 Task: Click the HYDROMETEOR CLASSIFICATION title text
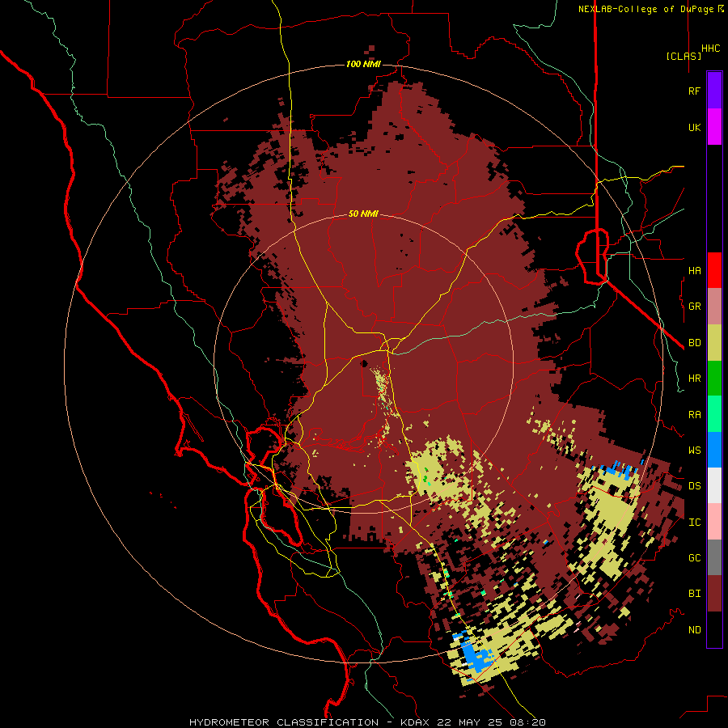pos(284,722)
